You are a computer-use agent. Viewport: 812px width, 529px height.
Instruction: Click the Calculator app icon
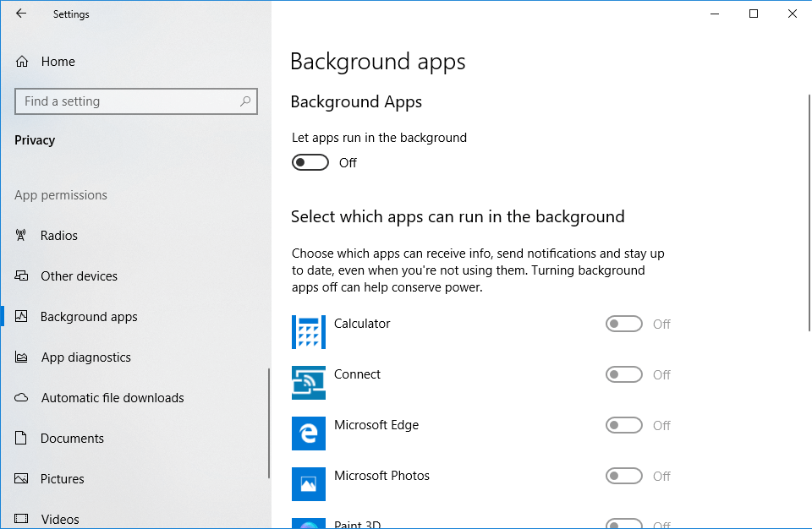[x=309, y=332]
